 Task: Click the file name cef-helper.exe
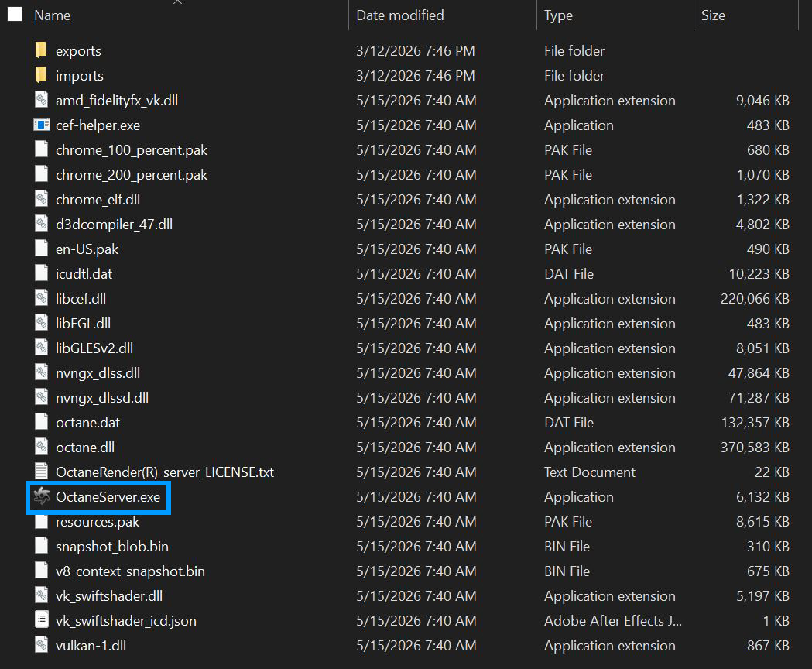tap(98, 125)
